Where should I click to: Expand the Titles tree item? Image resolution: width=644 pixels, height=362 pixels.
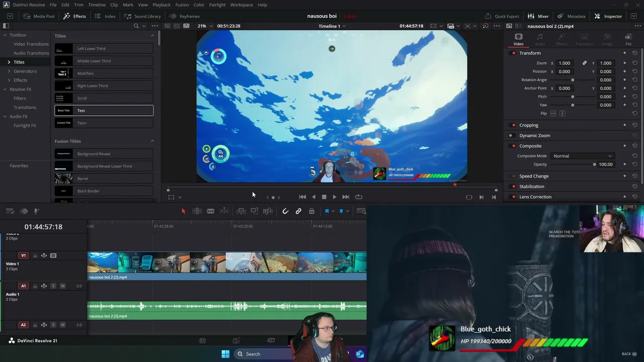coord(9,62)
